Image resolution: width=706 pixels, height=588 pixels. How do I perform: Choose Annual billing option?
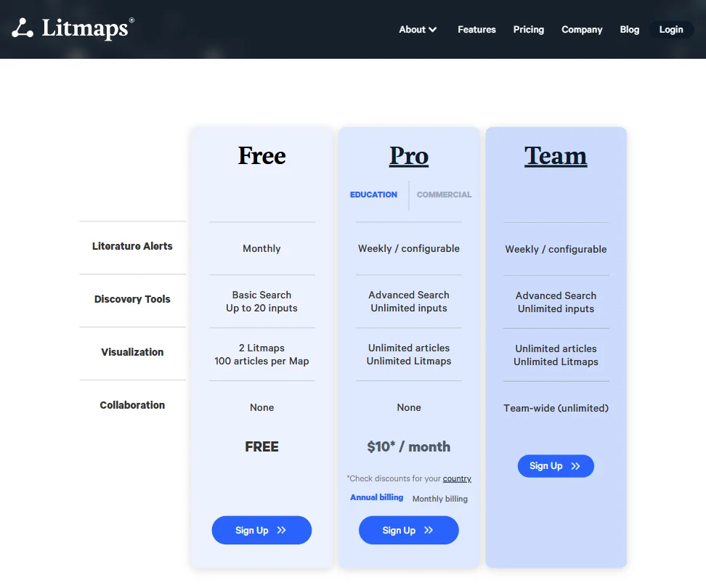(376, 497)
